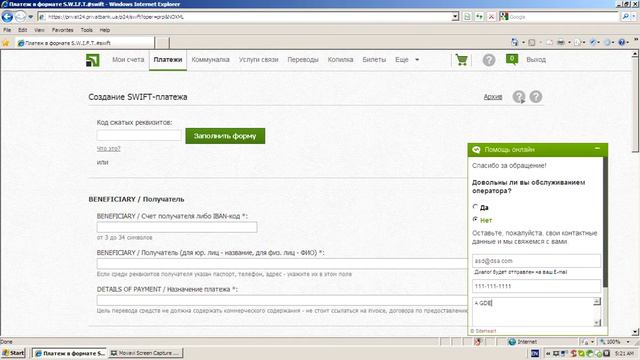Minimize the Помощь онлайн chat widget
This screenshot has height=360, width=640.
tap(597, 149)
